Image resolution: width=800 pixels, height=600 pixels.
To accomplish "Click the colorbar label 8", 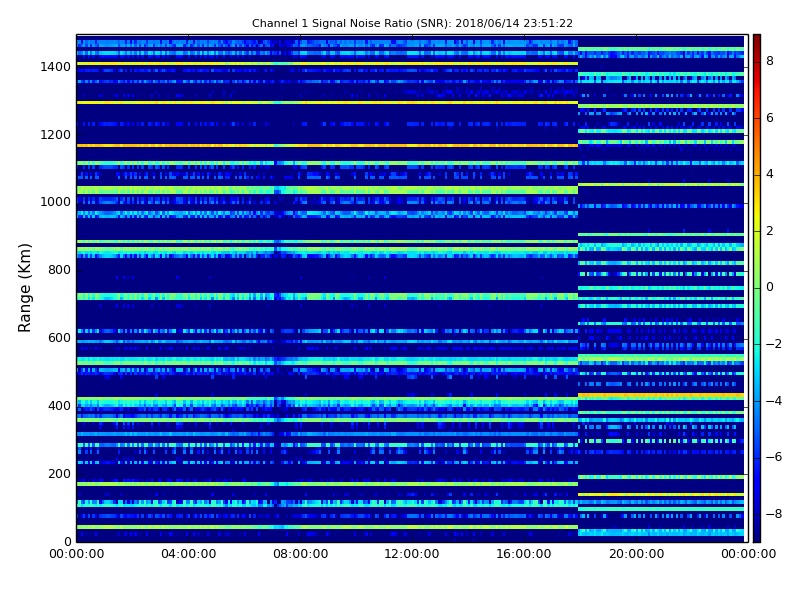I will point(770,61).
